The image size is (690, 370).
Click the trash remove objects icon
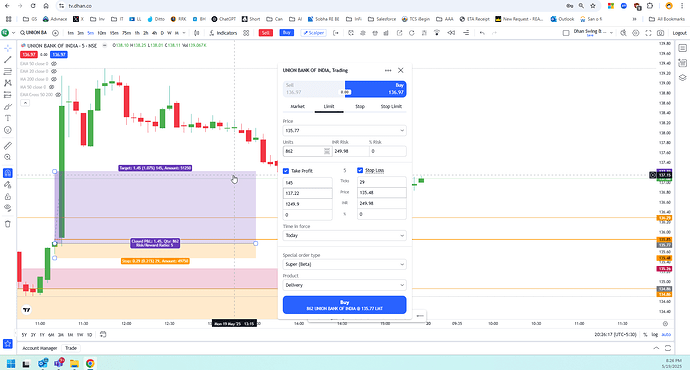(7, 224)
